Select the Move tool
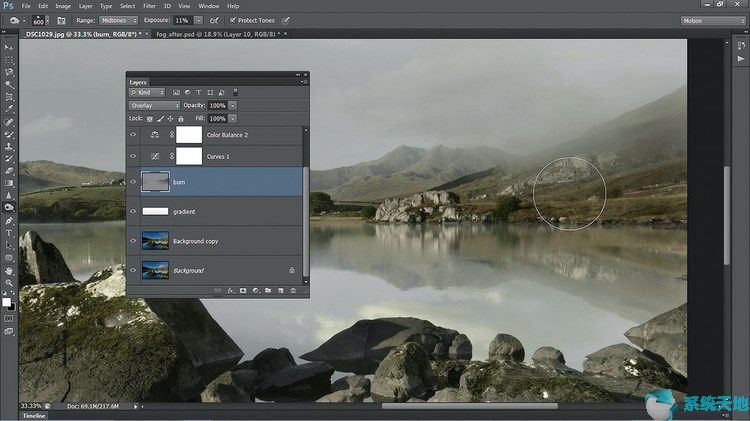The width and height of the screenshot is (750, 421). [9, 48]
